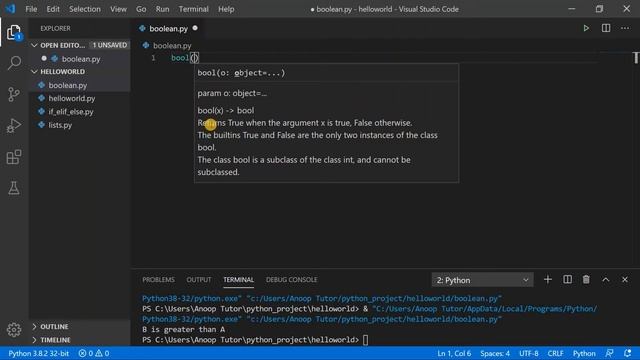
Task: Split the editor to the right
Action: [x=606, y=28]
